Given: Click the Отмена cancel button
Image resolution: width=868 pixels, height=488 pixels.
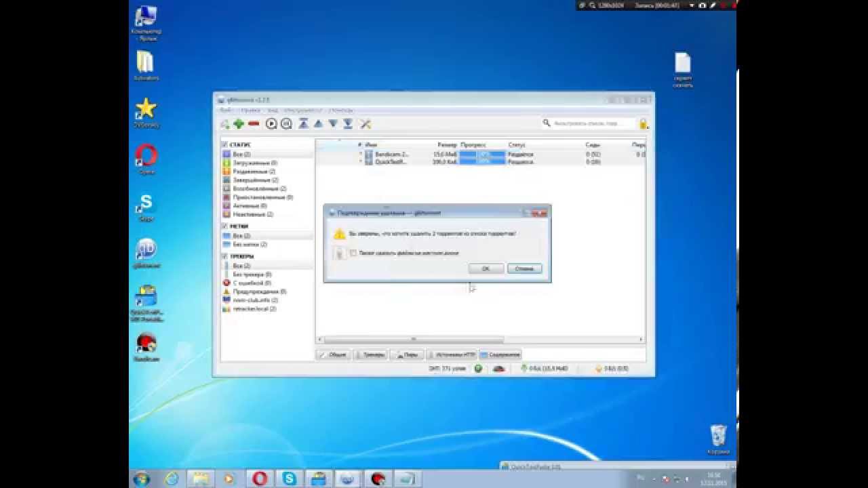Looking at the screenshot, I should point(524,268).
